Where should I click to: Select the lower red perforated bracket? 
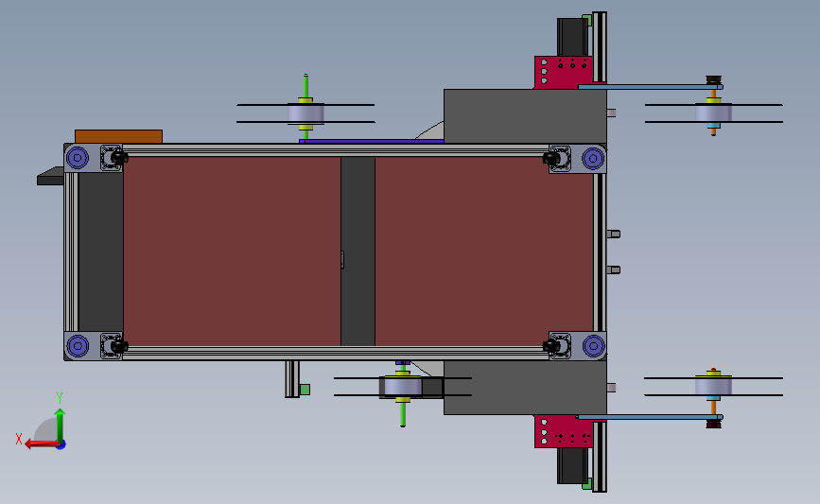[x=564, y=432]
